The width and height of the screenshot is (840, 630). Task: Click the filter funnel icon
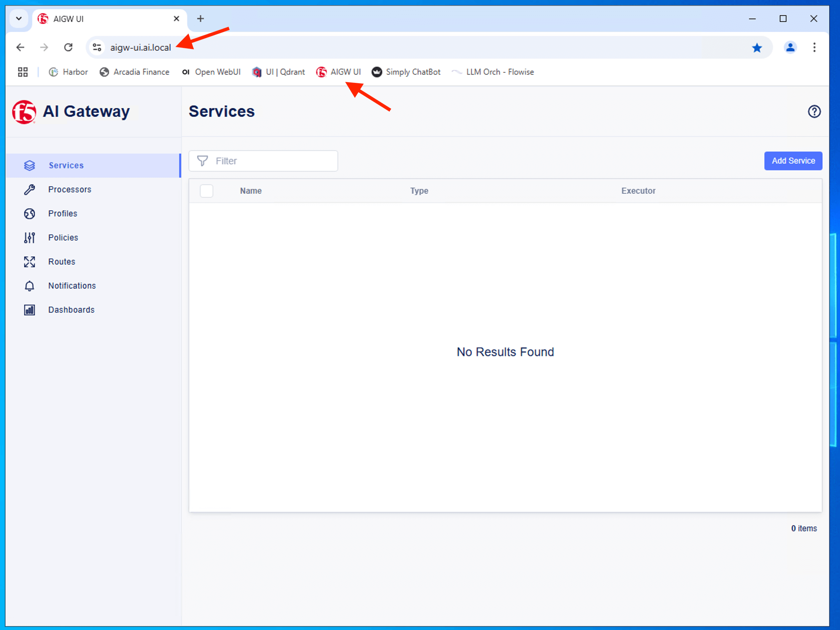[x=202, y=161]
